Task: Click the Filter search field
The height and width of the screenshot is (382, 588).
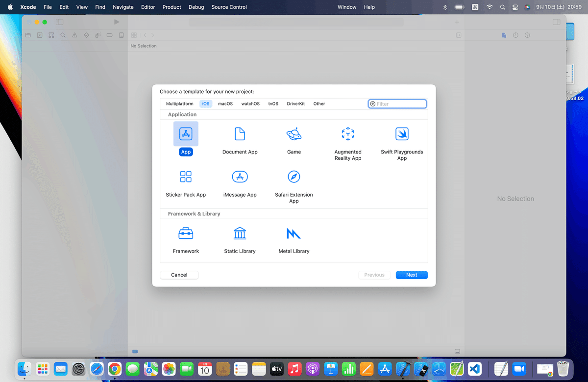Action: [397, 104]
